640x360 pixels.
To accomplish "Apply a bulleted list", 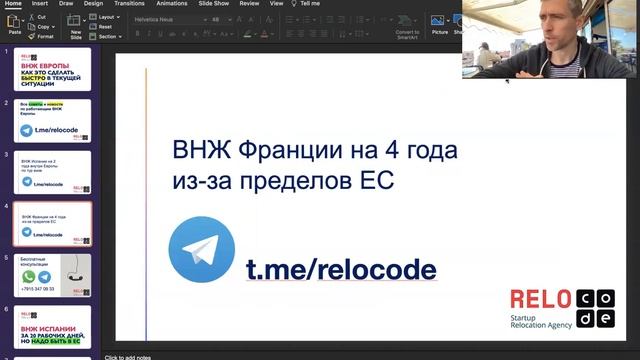I will click(x=289, y=20).
